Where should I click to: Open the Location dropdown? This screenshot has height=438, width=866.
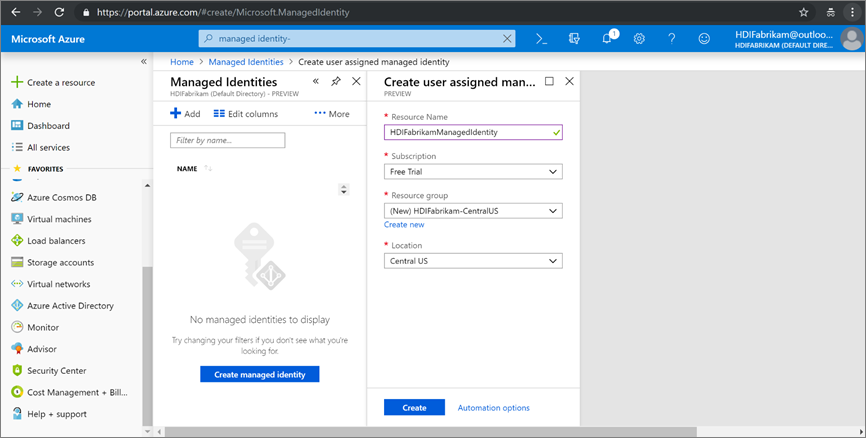tap(473, 261)
